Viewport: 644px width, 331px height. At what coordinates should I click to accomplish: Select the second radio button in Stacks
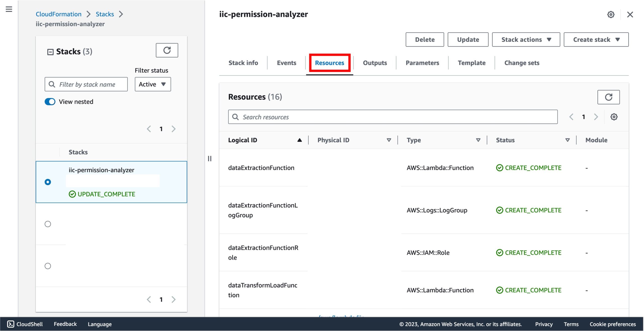[48, 224]
